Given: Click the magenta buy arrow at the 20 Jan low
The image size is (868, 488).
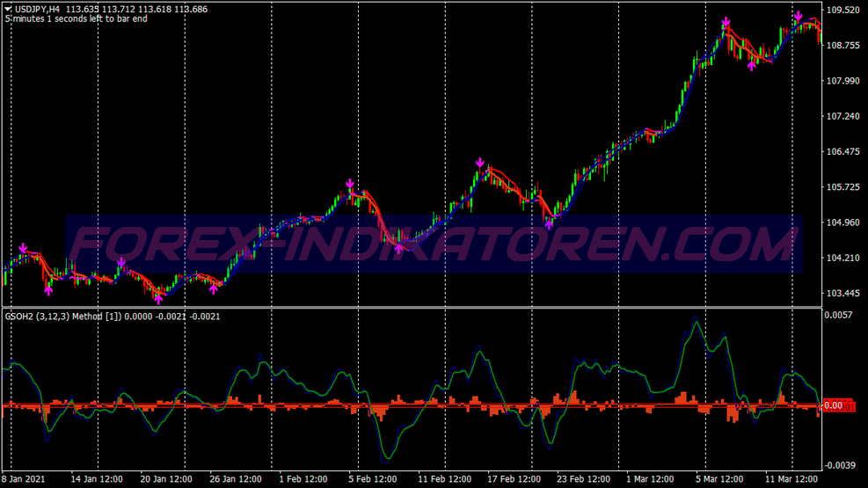Looking at the screenshot, I should click(x=158, y=299).
